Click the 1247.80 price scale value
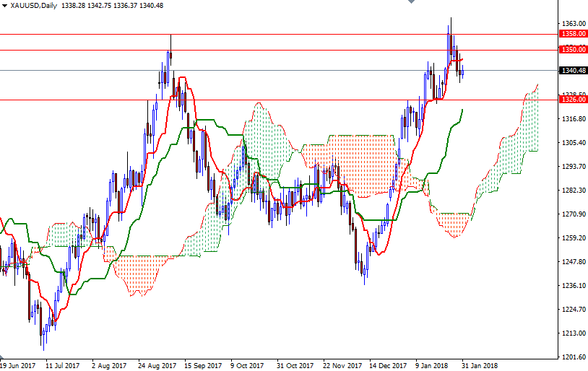Viewport: 588px width, 371px height. coord(572,262)
